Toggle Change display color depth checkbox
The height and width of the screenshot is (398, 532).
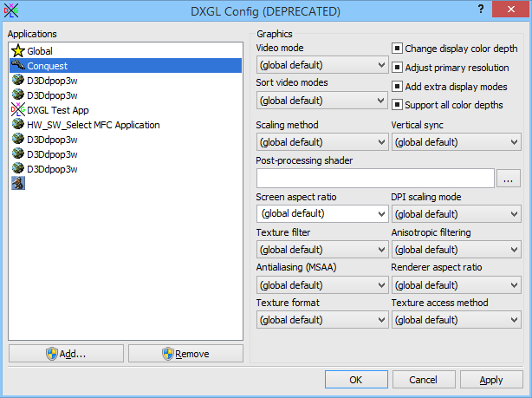tap(397, 49)
